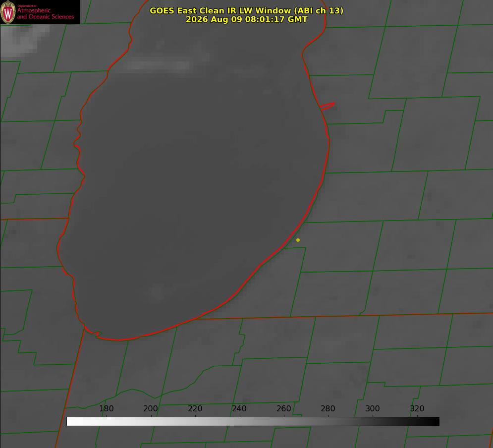Click the 260 colorbar tick label
The image size is (493, 448).
283,408
